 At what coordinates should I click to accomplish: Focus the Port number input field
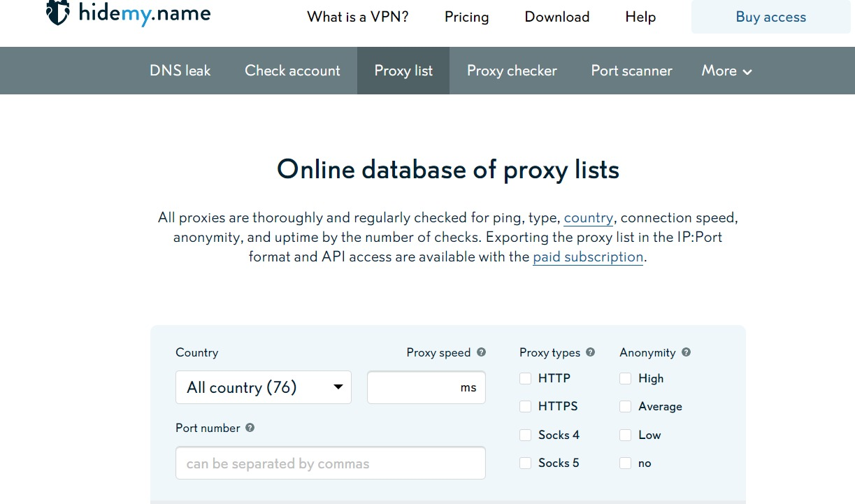pos(331,463)
